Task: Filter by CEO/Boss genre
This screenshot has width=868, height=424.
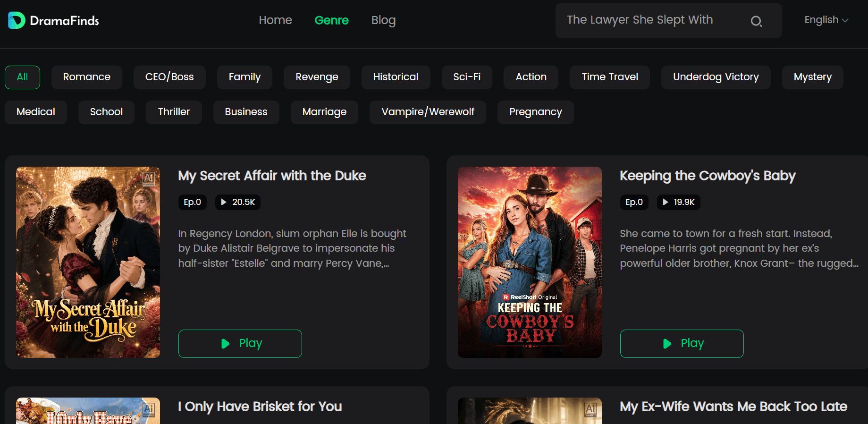Action: 169,77
